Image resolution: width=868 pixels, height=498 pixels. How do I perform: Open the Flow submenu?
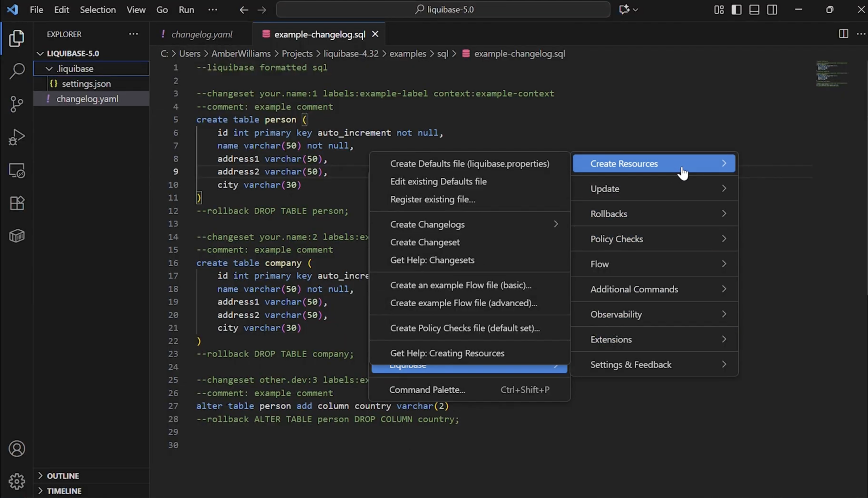tap(654, 264)
